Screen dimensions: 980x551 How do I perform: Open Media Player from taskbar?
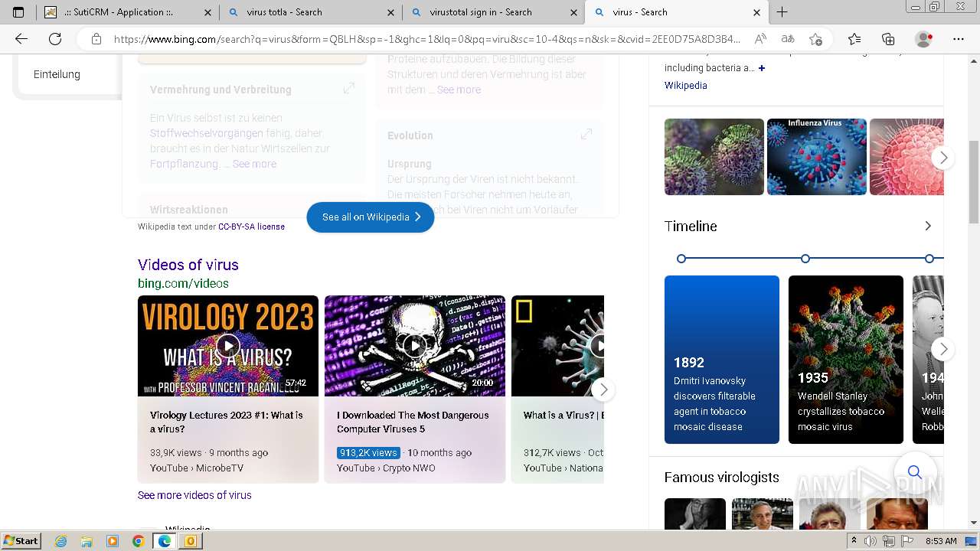click(113, 541)
